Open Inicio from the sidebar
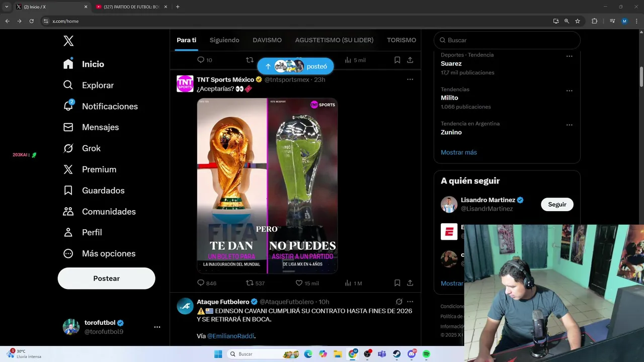Image resolution: width=644 pixels, height=362 pixels. coord(84,64)
